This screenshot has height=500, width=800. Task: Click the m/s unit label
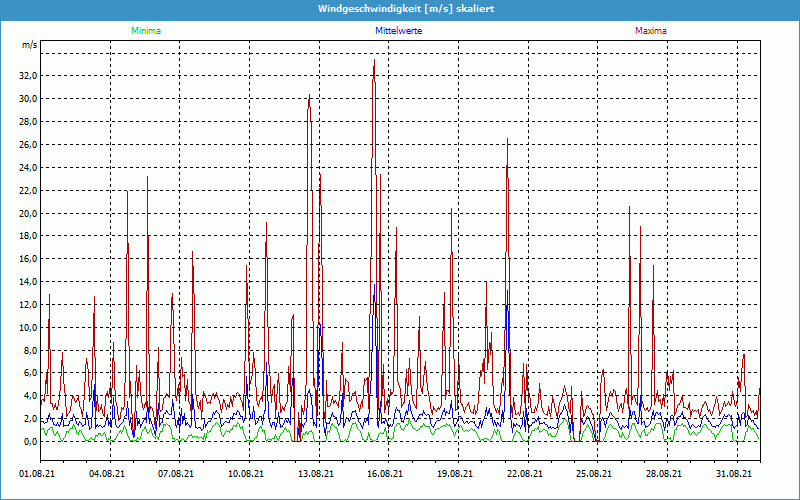tap(29, 46)
